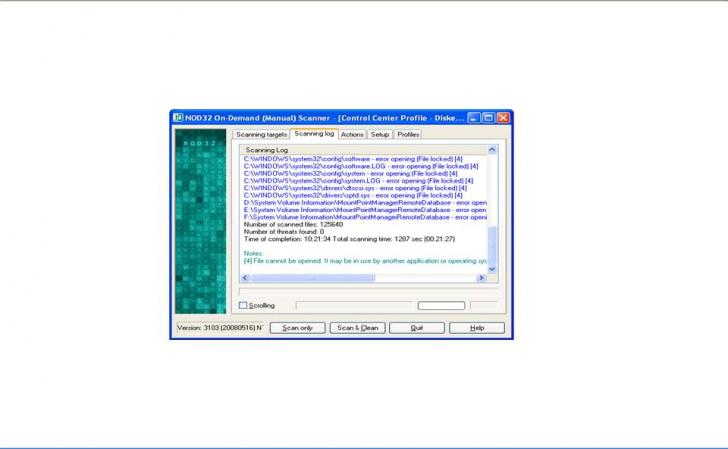
Task: Select the config\system.LOG log line
Action: click(358, 181)
